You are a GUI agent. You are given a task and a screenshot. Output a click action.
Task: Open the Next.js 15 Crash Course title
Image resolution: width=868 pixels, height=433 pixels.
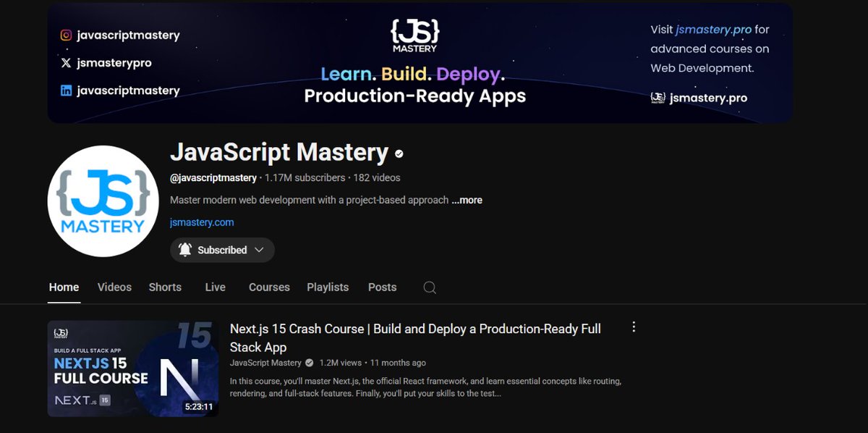click(415, 337)
